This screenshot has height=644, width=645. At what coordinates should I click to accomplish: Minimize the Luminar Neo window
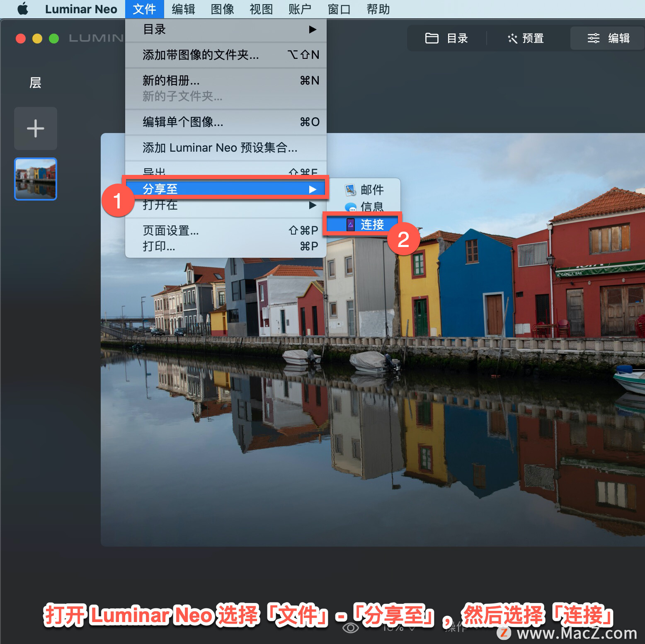point(37,39)
